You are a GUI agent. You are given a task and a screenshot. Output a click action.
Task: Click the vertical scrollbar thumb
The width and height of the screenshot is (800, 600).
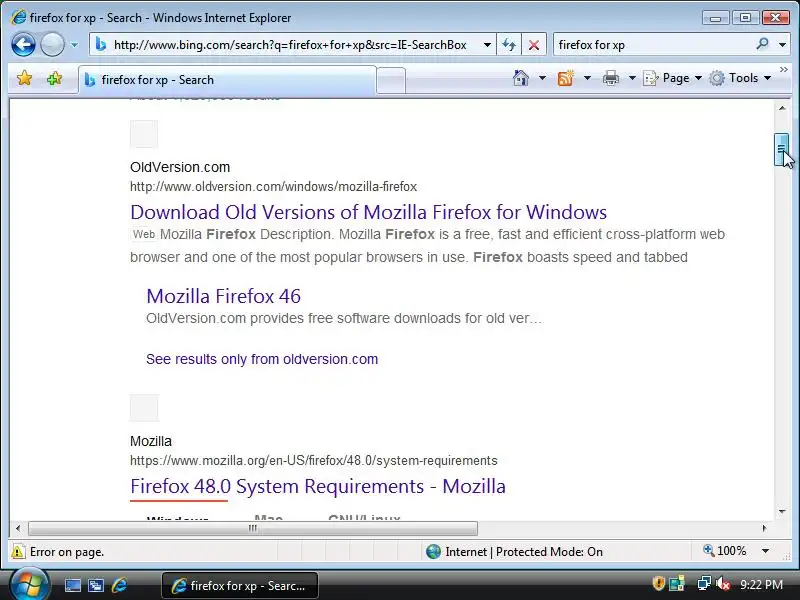pos(782,149)
